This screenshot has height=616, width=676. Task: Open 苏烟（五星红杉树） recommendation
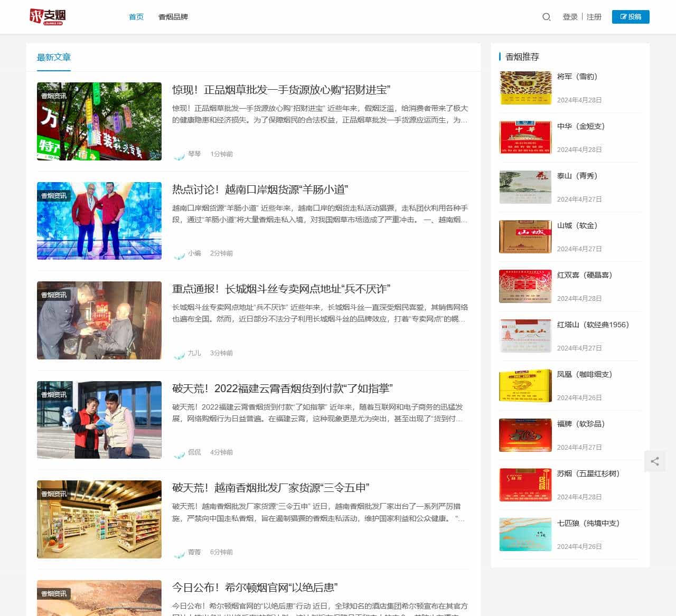tap(588, 473)
